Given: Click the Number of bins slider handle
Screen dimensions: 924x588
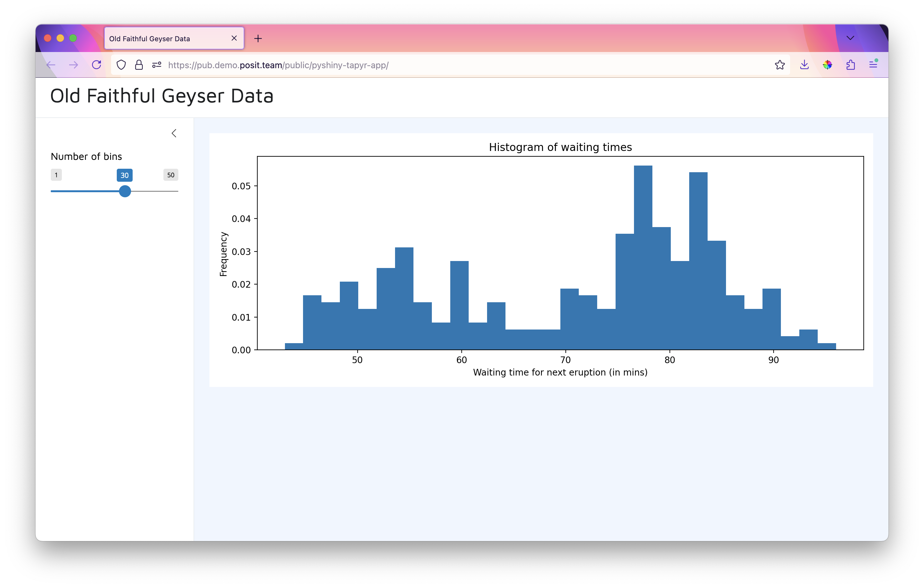Looking at the screenshot, I should tap(125, 191).
